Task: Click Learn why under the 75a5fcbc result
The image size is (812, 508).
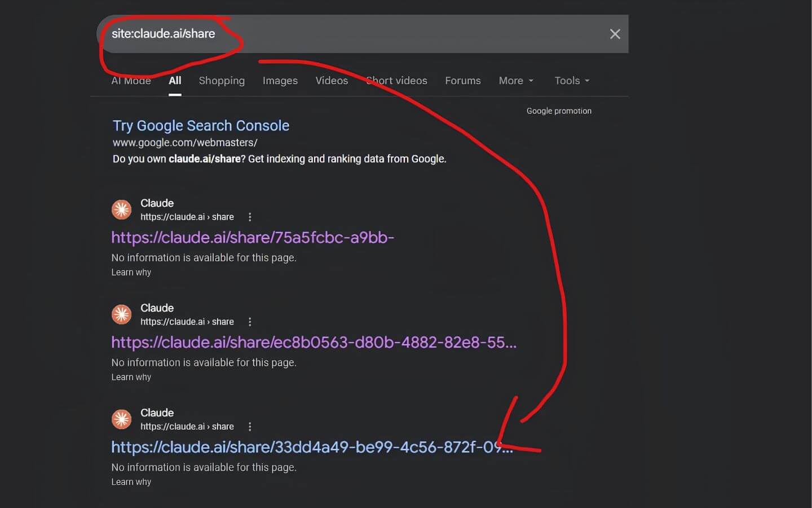Action: [x=131, y=273]
